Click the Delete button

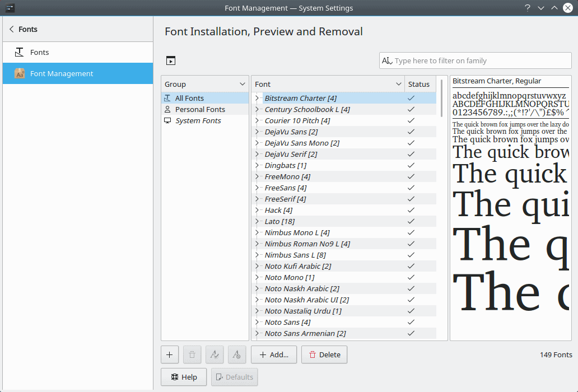[x=324, y=354]
